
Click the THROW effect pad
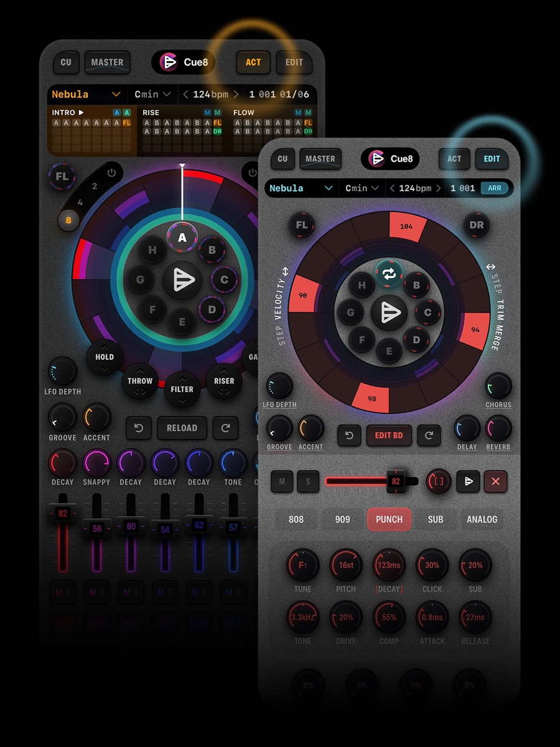(x=140, y=381)
